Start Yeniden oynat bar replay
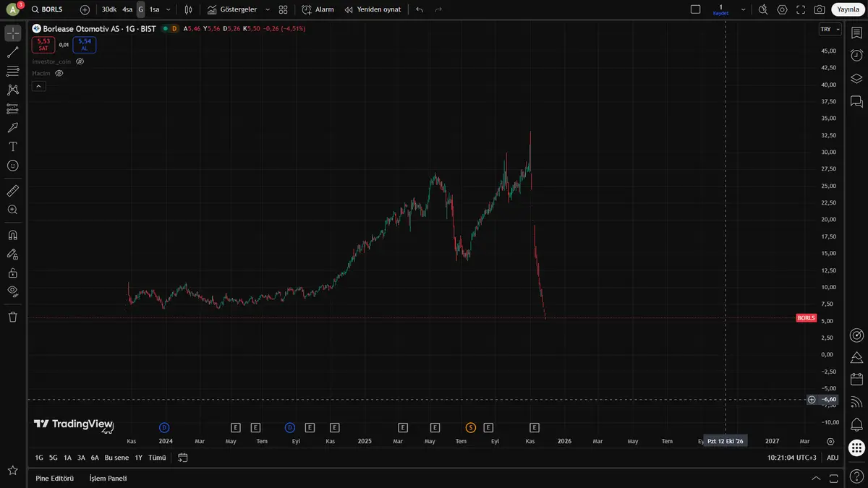This screenshot has height=488, width=868. (373, 9)
